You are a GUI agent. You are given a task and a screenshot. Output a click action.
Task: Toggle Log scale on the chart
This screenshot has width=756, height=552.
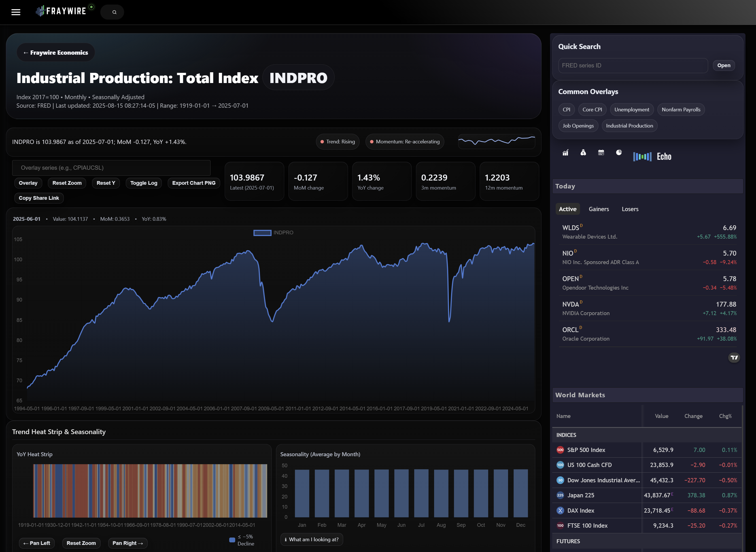(144, 183)
